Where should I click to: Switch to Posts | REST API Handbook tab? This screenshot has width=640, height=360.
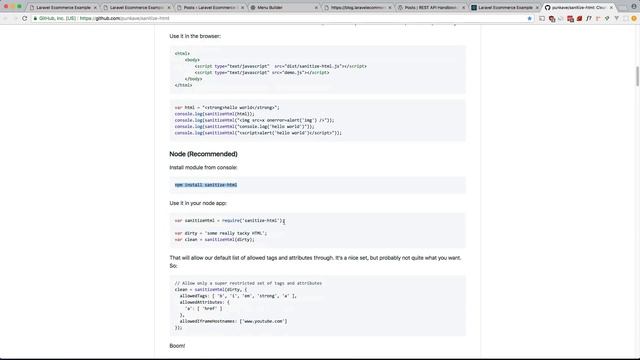point(431,7)
